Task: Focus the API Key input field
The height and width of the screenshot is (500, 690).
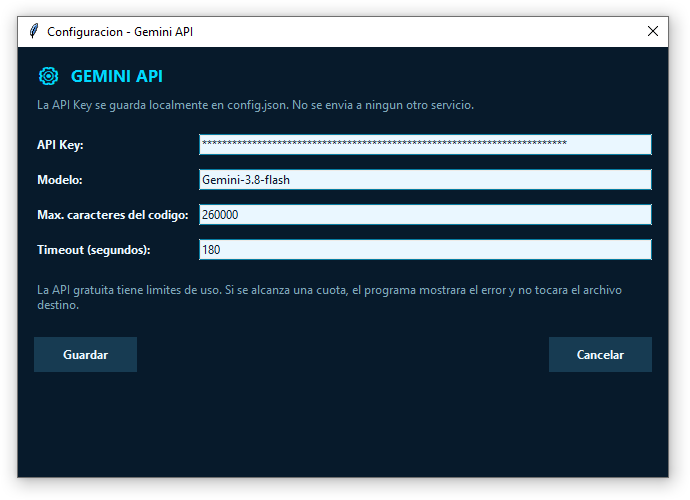Action: (425, 144)
